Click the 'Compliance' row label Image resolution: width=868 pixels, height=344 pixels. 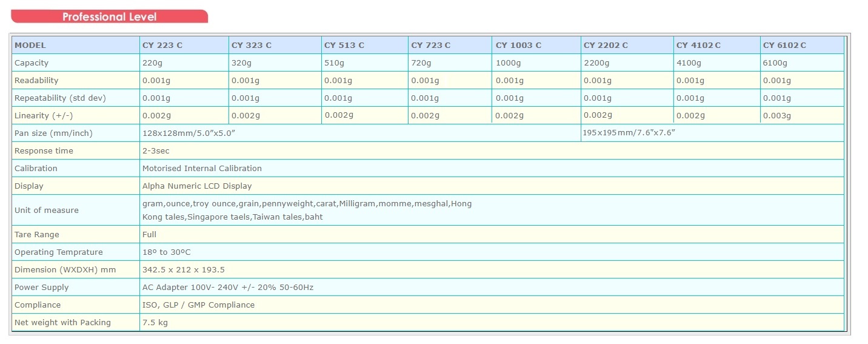(38, 305)
